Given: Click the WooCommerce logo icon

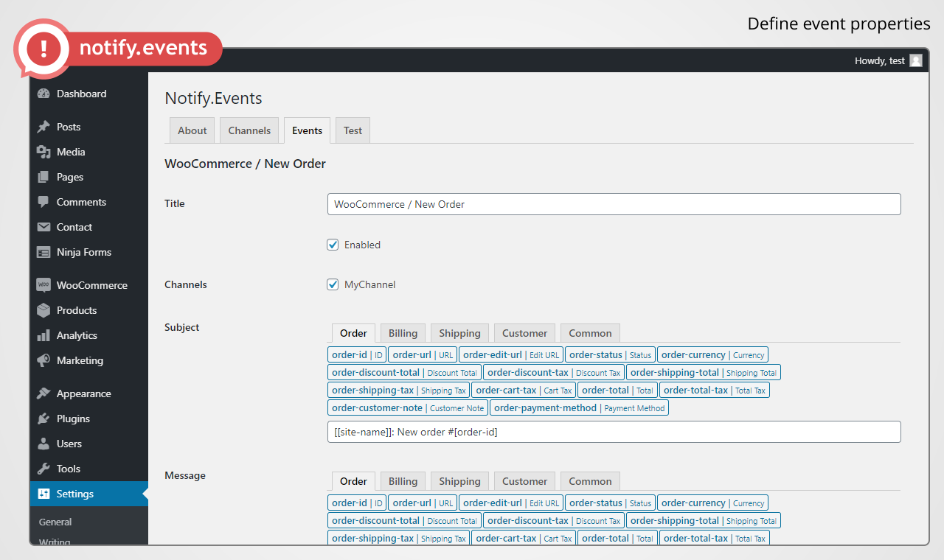Looking at the screenshot, I should coord(44,285).
